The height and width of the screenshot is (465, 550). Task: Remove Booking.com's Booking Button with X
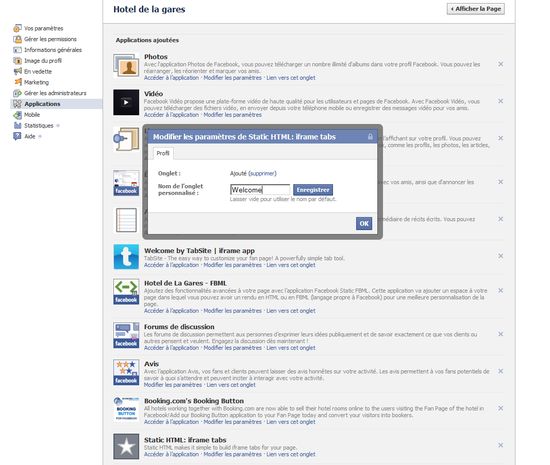(501, 408)
